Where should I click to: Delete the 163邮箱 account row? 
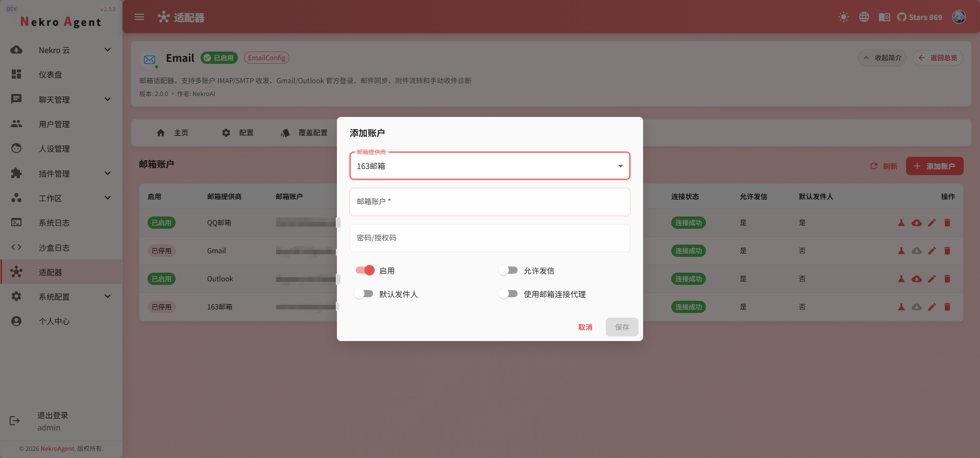point(947,307)
